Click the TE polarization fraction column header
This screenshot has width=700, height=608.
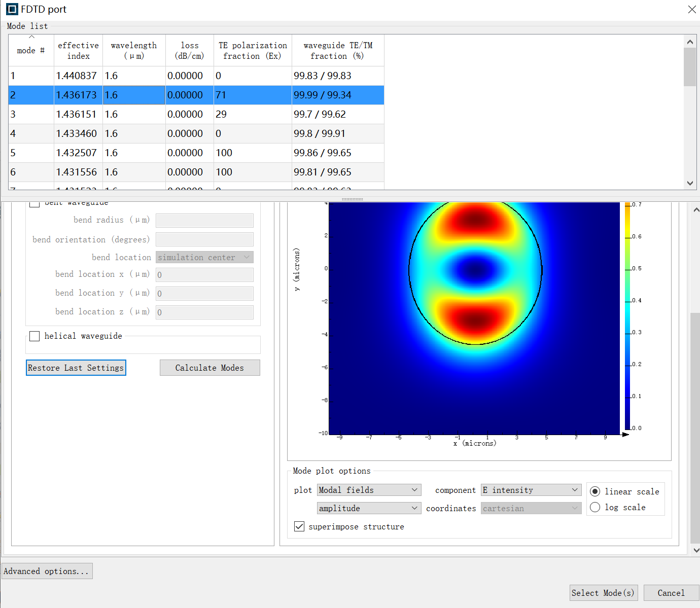tap(253, 51)
